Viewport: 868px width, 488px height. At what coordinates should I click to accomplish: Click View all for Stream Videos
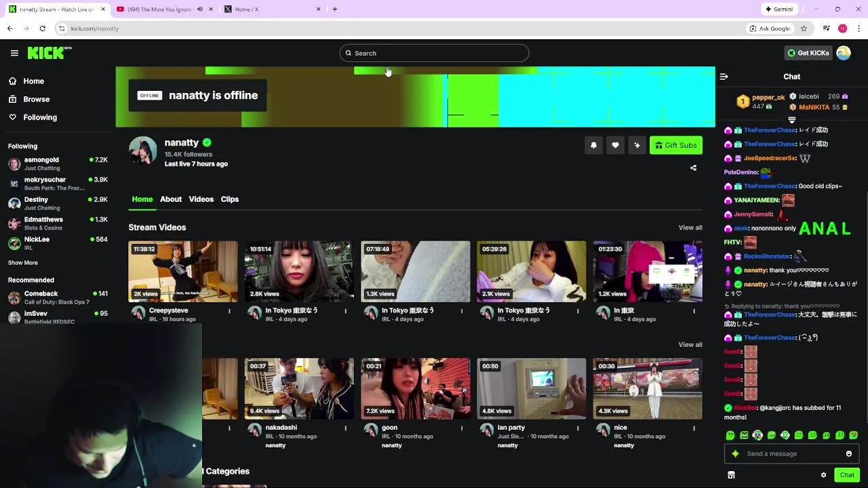click(x=690, y=228)
